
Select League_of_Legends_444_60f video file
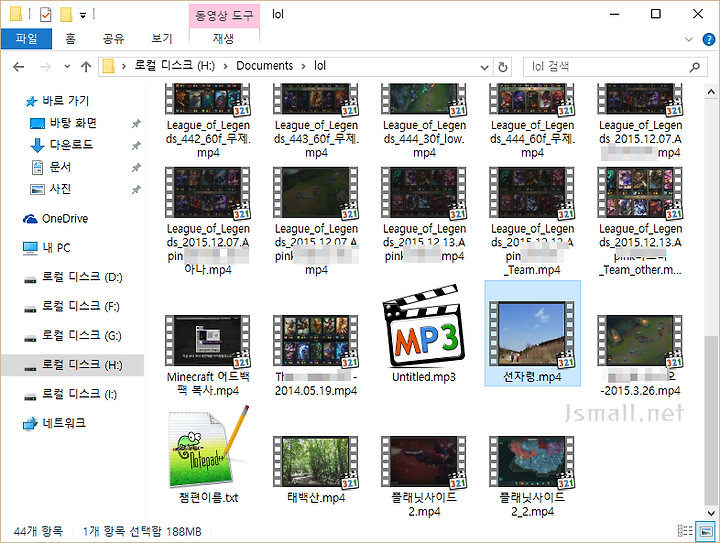click(533, 121)
